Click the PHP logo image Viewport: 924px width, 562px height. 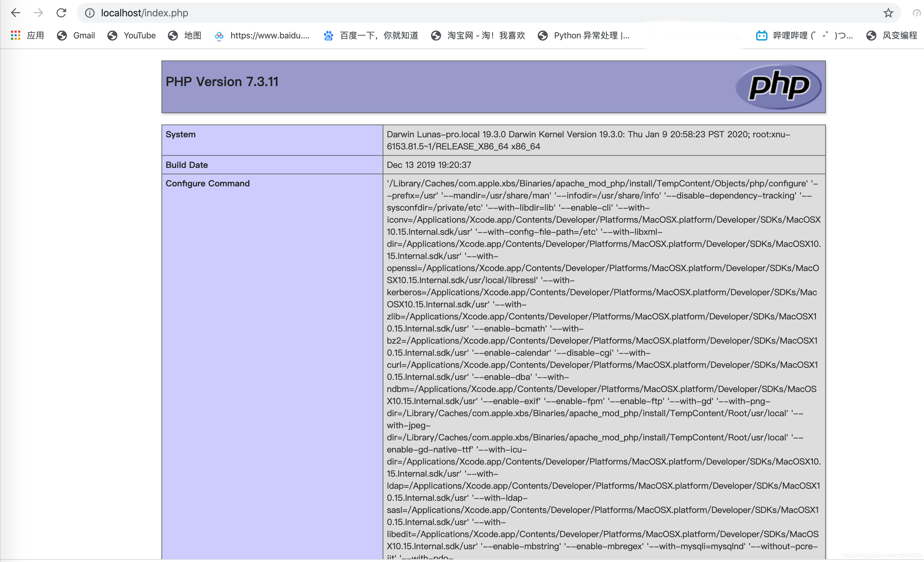(x=779, y=86)
